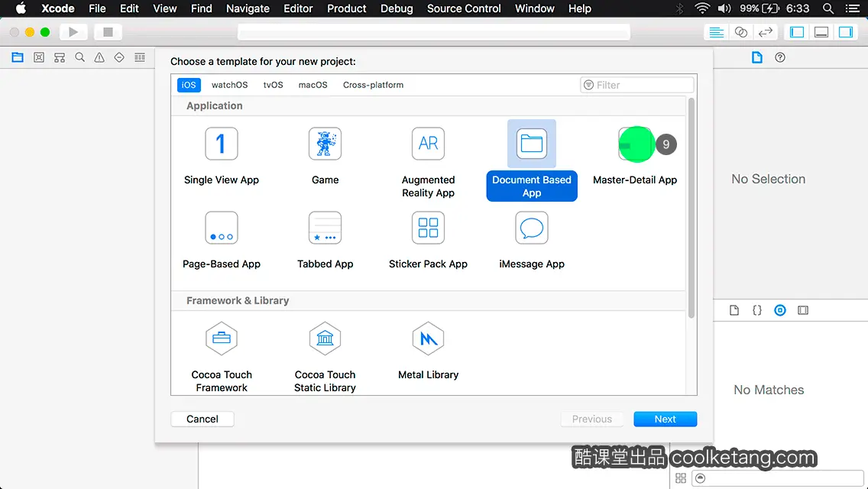
Task: Click the Cancel button
Action: (202, 419)
